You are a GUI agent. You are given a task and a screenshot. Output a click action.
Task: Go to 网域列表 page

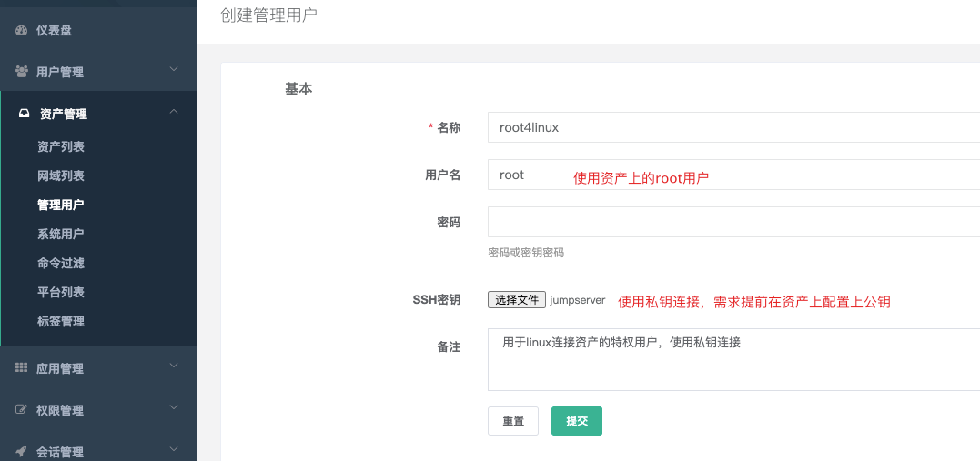click(x=61, y=176)
